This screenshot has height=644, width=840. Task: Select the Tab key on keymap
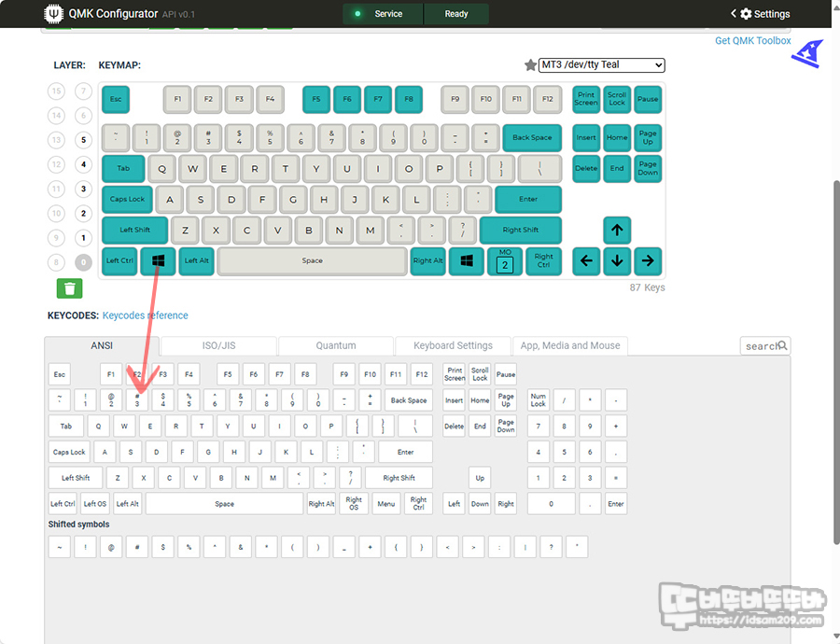pos(123,168)
